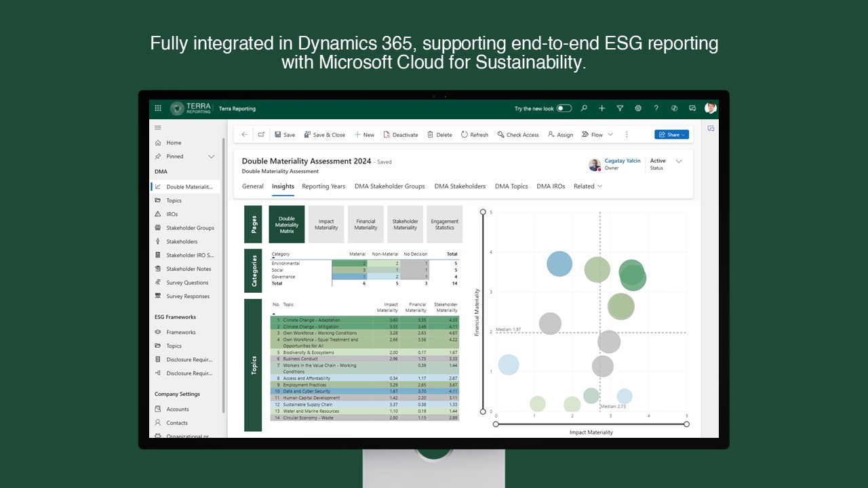Save the record
This screenshot has width=868, height=488.
pos(285,135)
